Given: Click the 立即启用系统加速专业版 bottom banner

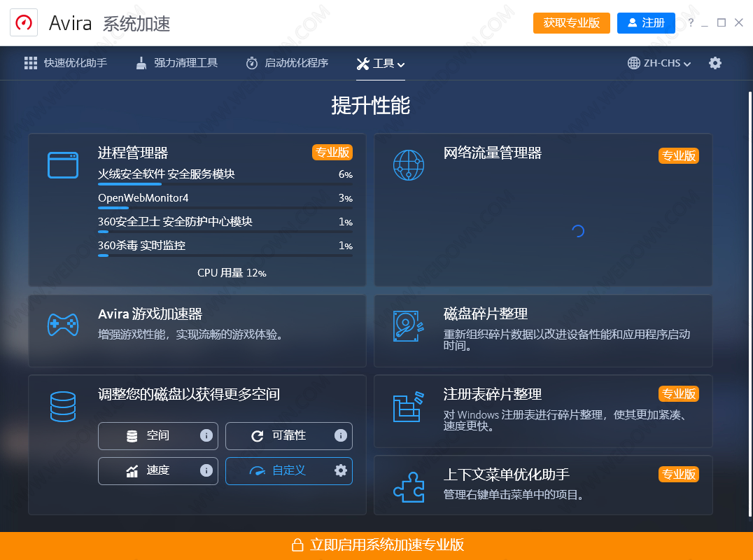Looking at the screenshot, I should (x=376, y=545).
